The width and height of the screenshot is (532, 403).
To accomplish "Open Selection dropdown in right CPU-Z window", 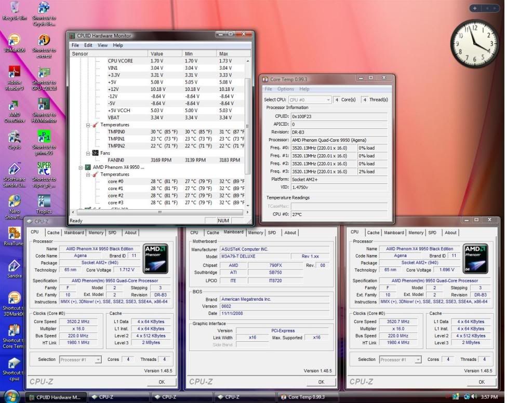I will [401, 359].
